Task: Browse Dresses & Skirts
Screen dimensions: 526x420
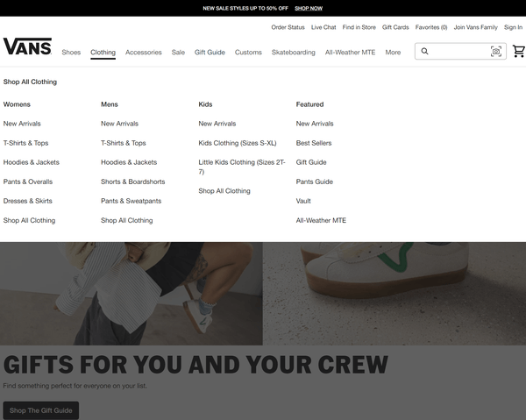Action: tap(28, 201)
